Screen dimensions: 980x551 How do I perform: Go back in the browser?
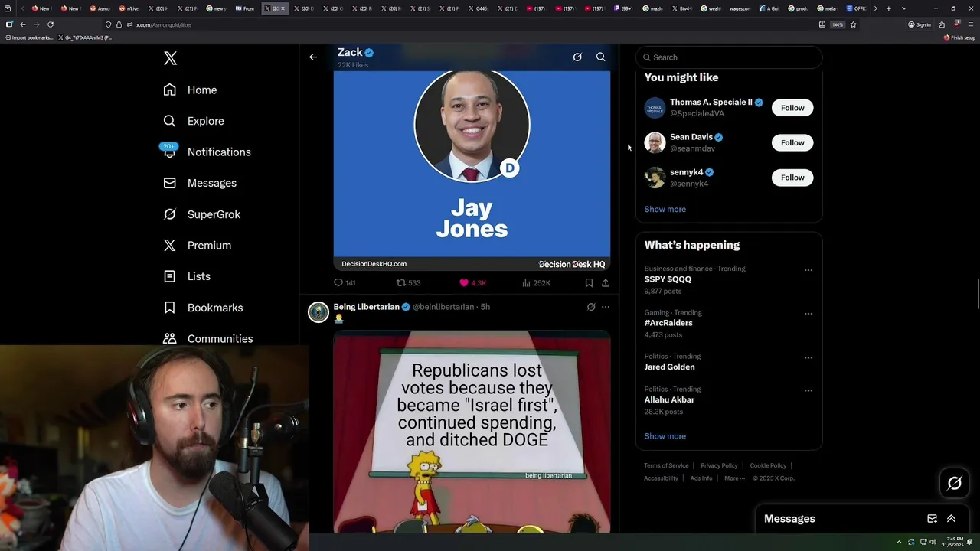point(22,24)
